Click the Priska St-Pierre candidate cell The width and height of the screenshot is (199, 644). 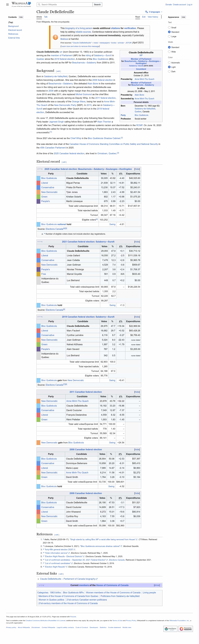tap(82, 188)
